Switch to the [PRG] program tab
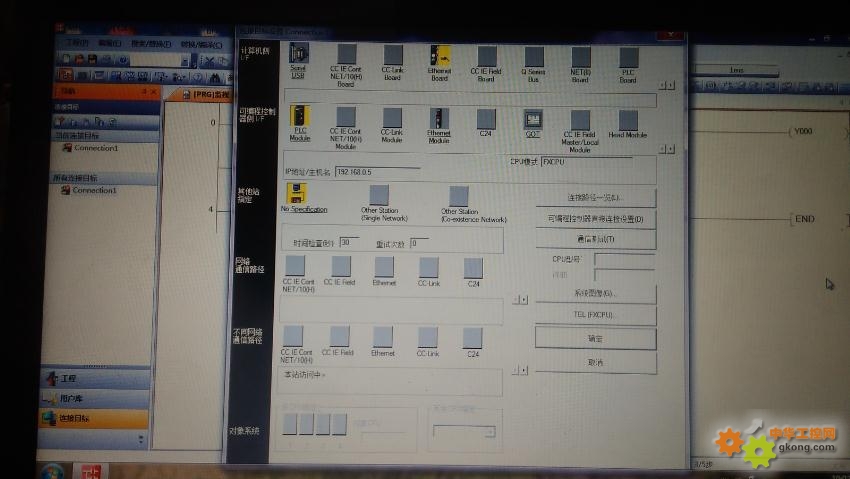850x479 pixels. [207, 95]
